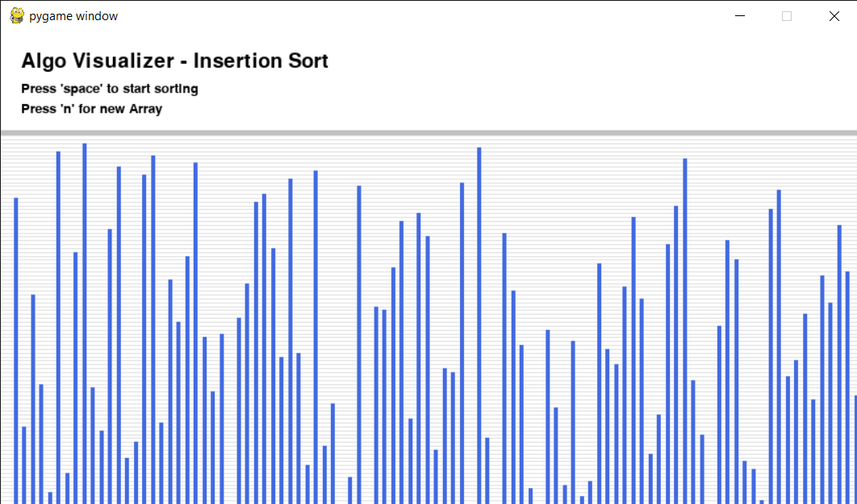Click the partially cut-off bar at right edge

pyautogui.click(x=855, y=449)
